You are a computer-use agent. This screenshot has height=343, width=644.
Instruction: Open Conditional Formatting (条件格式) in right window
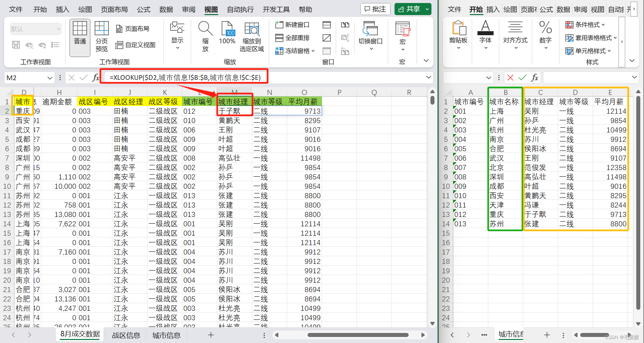click(585, 25)
